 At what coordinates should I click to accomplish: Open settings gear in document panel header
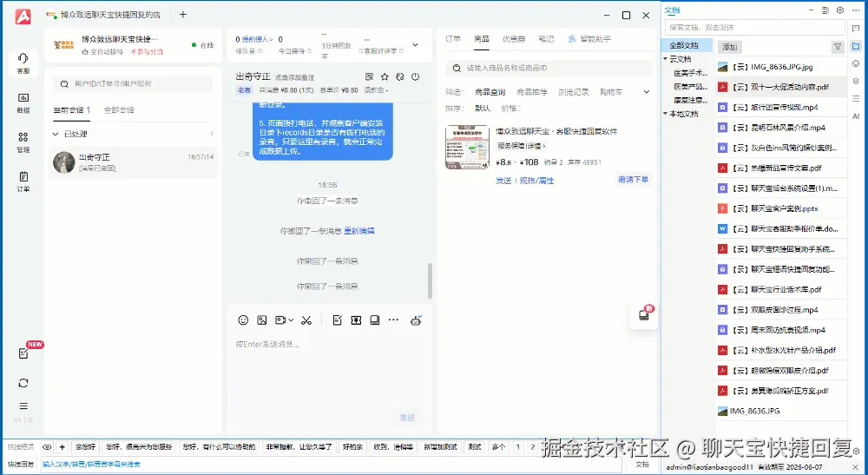click(x=839, y=10)
